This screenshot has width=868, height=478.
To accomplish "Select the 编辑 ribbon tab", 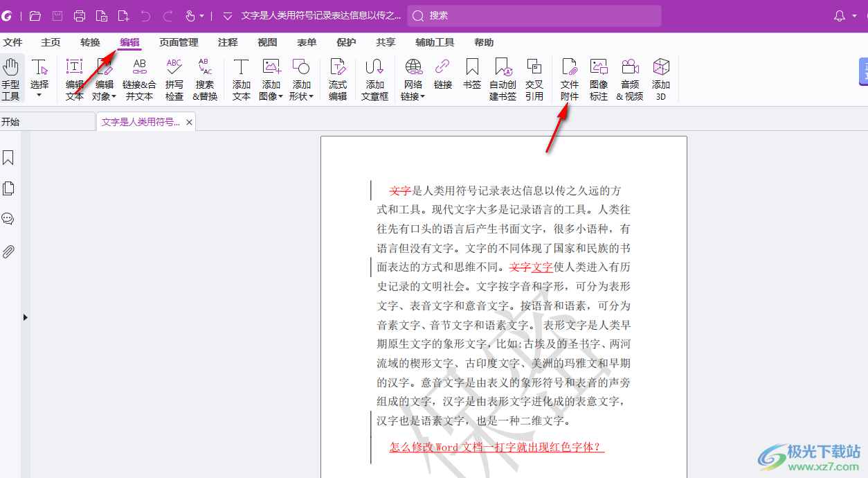I will click(x=129, y=43).
